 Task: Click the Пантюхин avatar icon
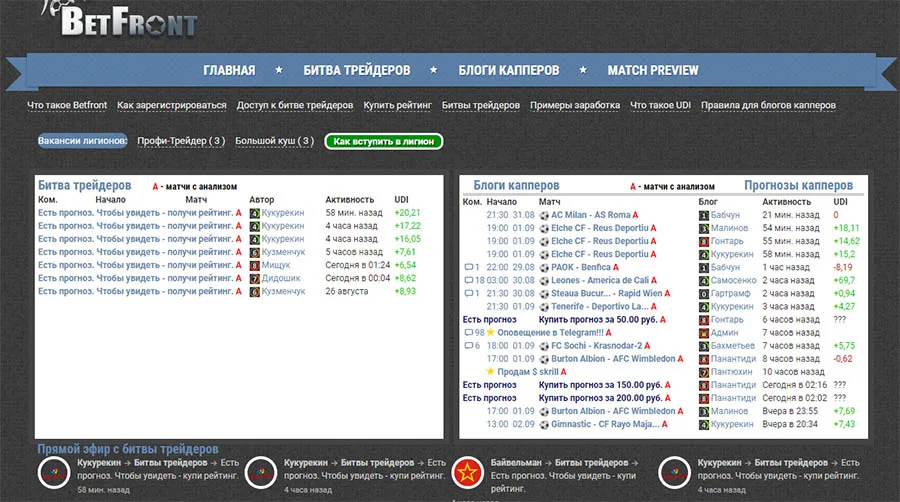704,372
